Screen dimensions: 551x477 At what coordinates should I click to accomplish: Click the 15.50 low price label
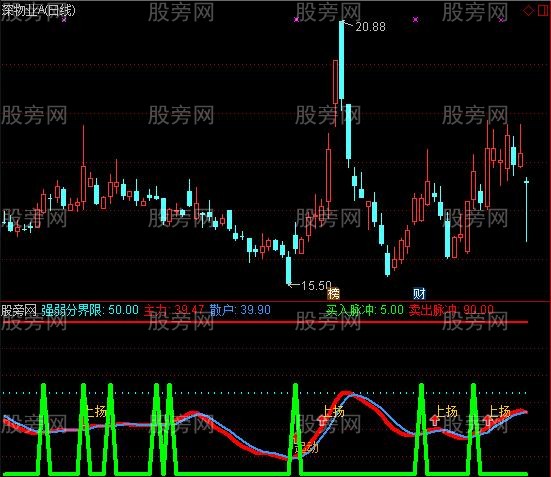pos(316,285)
